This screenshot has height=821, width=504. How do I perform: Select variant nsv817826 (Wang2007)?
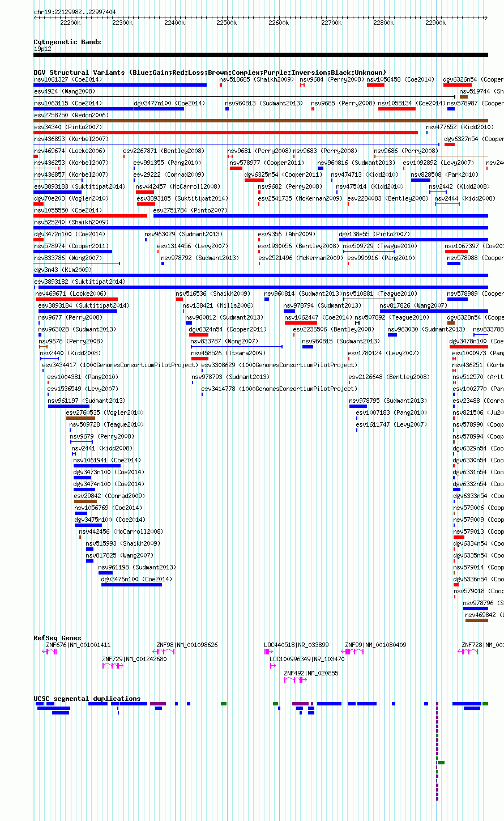(413, 305)
